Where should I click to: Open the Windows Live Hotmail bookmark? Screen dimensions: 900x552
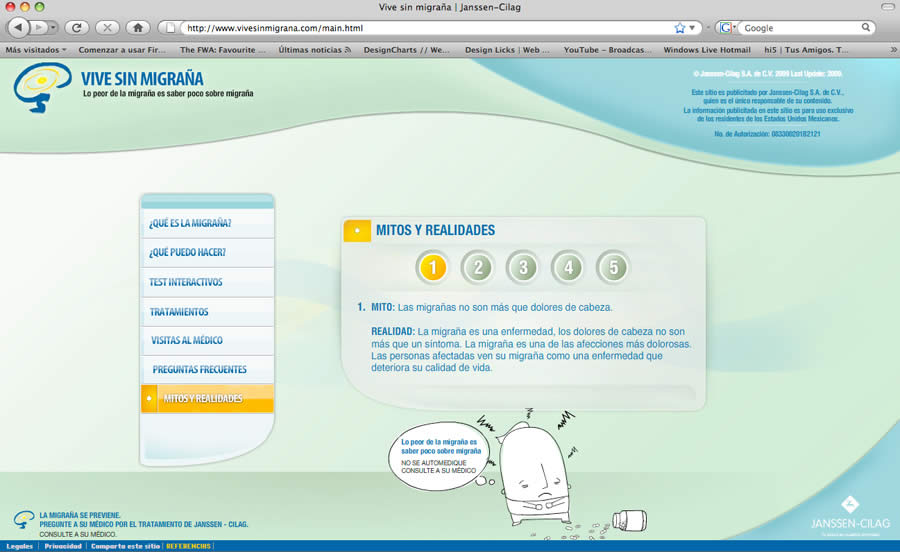coord(707,50)
